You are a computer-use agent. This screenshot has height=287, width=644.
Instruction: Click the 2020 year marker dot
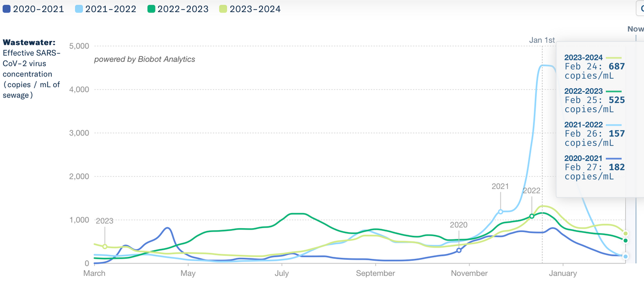459,250
